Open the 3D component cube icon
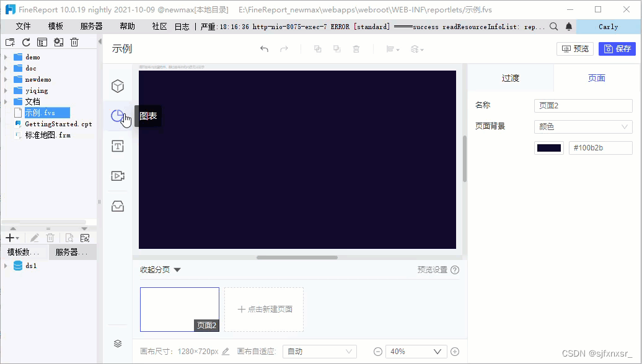Image resolution: width=642 pixels, height=364 pixels. [x=118, y=86]
